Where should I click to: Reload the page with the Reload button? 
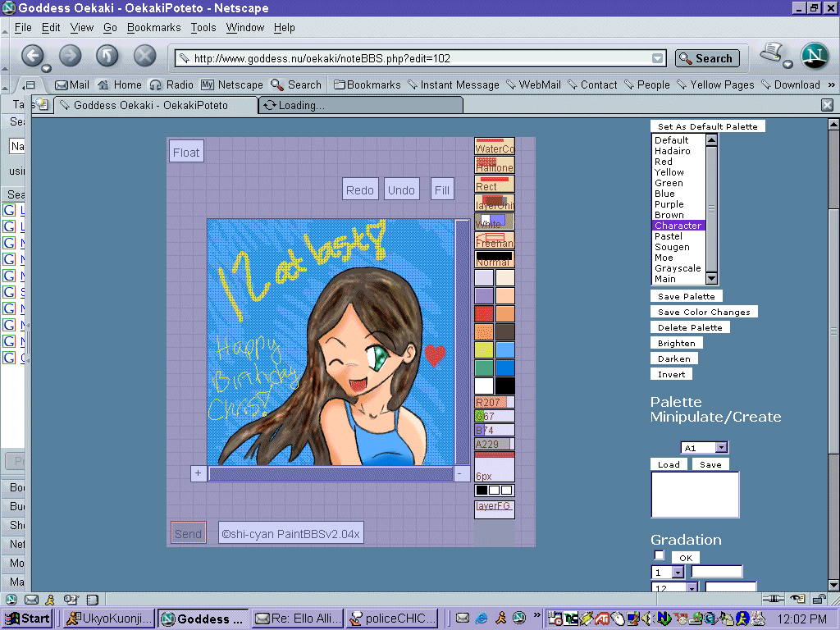[x=107, y=55]
